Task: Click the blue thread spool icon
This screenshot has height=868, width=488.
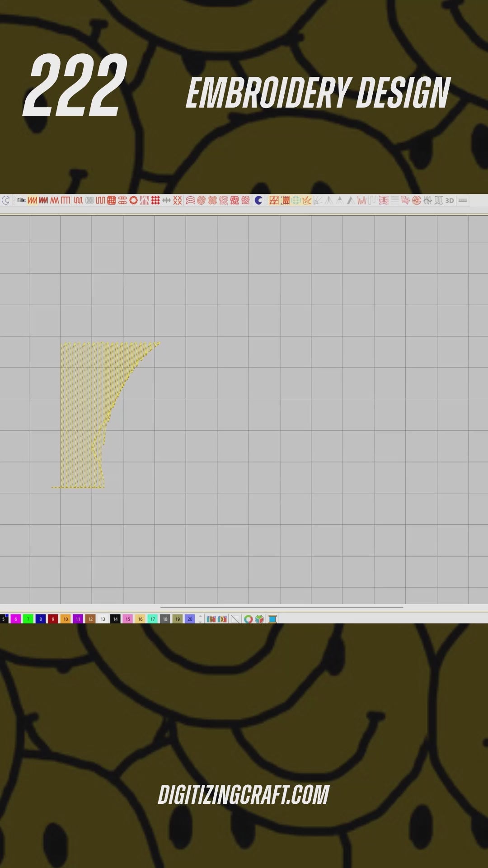Action: 272,619
